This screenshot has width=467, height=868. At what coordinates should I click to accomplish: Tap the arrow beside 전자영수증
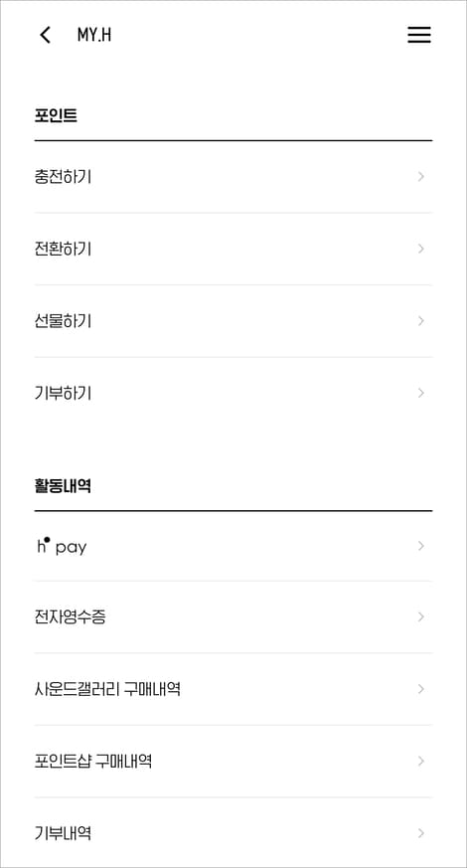pyautogui.click(x=421, y=616)
